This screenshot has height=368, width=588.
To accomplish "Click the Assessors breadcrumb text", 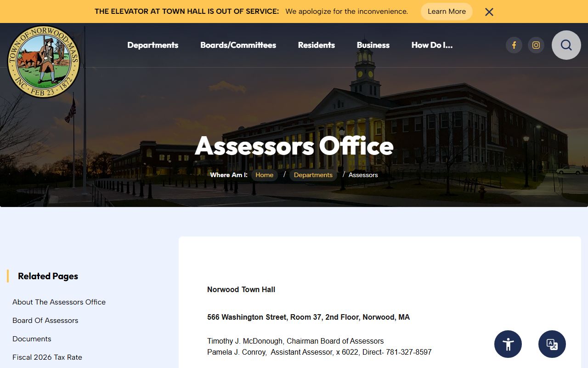I will click(363, 175).
